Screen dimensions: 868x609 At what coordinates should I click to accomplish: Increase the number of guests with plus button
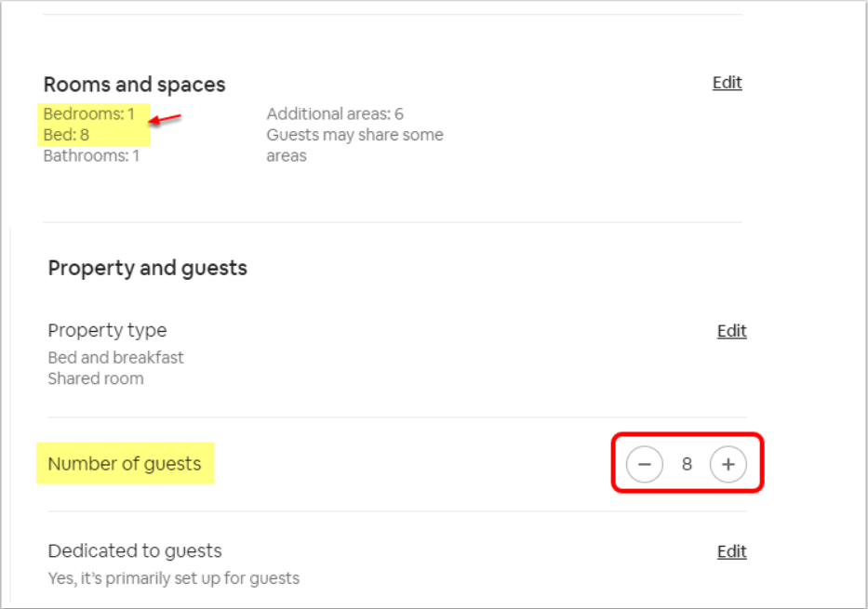point(728,464)
